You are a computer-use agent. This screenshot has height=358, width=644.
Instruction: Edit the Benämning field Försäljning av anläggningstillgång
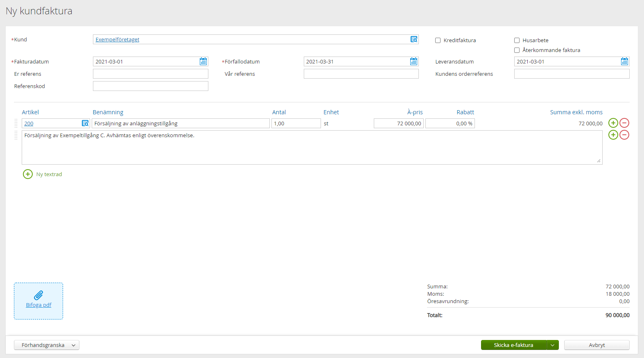(x=181, y=123)
